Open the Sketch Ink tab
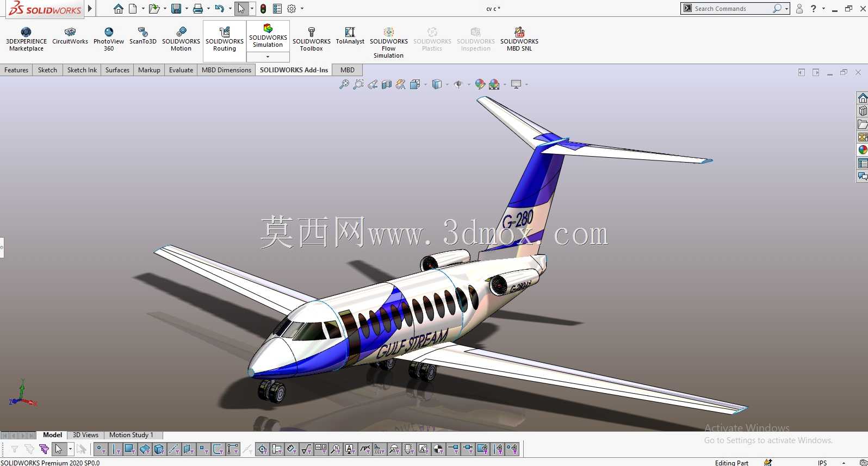The width and height of the screenshot is (868, 466). pyautogui.click(x=82, y=70)
